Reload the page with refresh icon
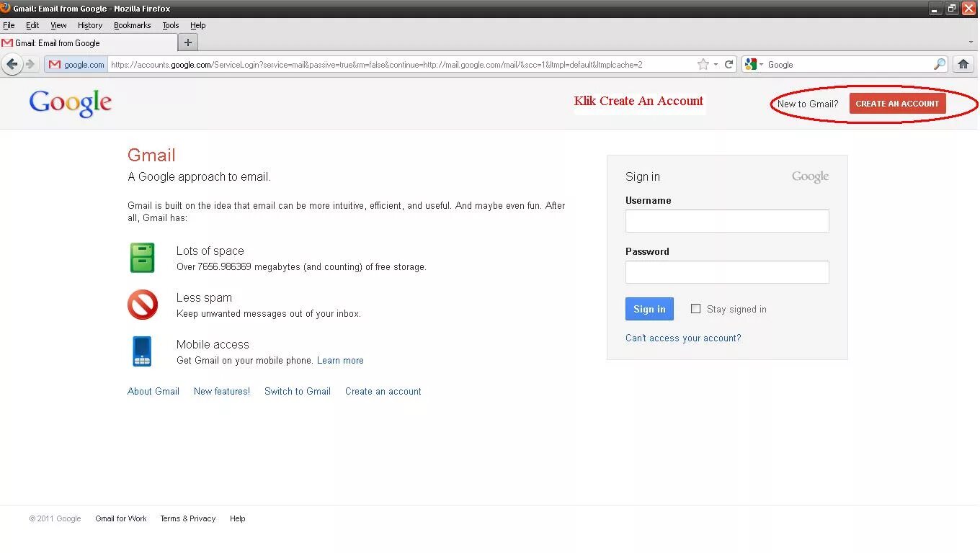980x553 pixels. coord(729,64)
